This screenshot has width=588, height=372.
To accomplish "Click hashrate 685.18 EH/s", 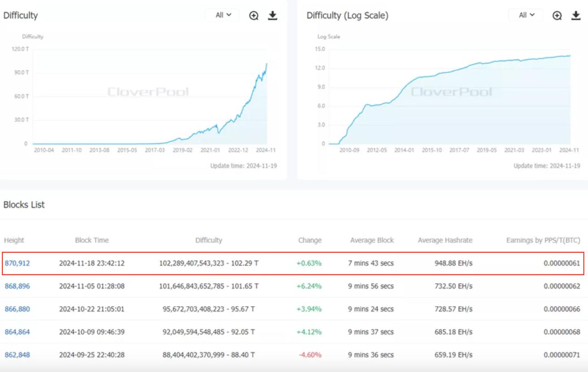I will tap(453, 332).
